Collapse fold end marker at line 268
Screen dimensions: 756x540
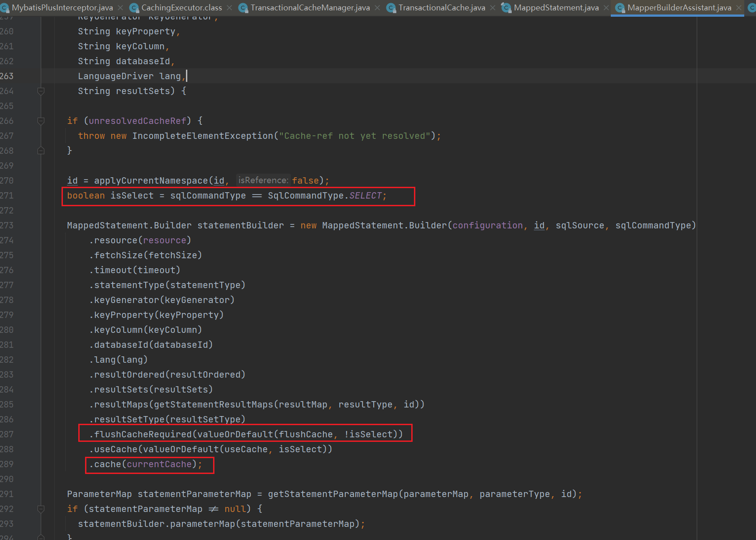tap(41, 151)
